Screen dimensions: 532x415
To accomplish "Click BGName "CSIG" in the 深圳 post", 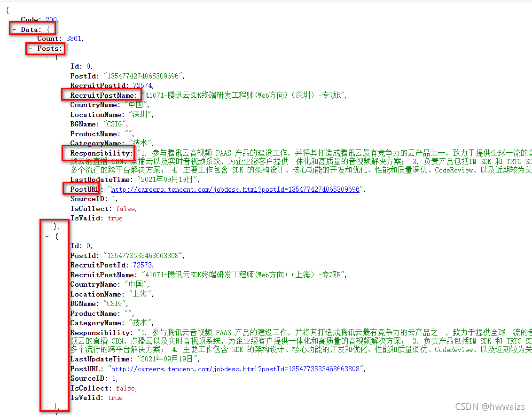I will (114, 124).
